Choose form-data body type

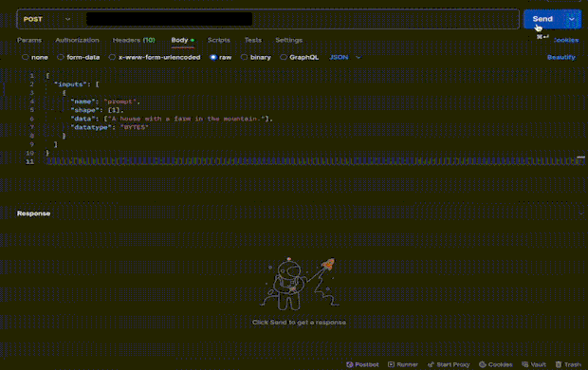pyautogui.click(x=79, y=58)
